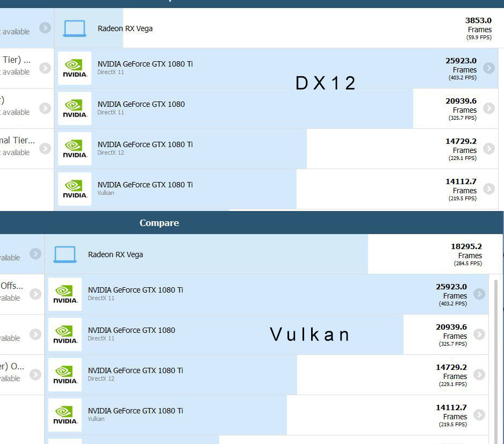Viewport: 504px width, 444px height.
Task: Click the '(284.5 FPS)' value
Action: click(x=467, y=264)
